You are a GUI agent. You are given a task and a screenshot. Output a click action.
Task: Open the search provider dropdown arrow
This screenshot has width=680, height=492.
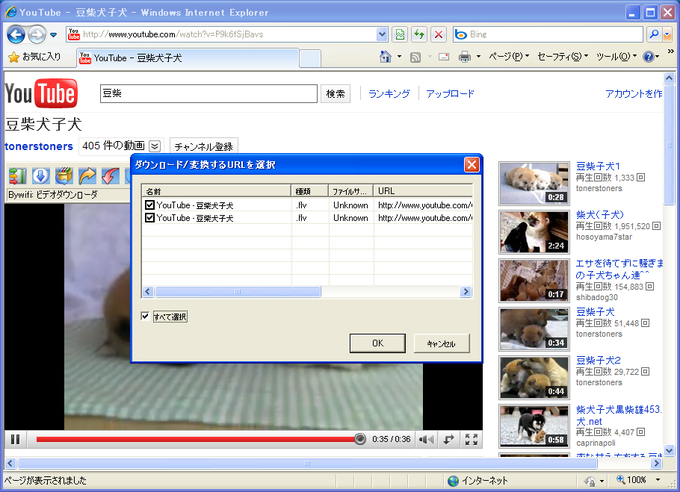tap(667, 34)
